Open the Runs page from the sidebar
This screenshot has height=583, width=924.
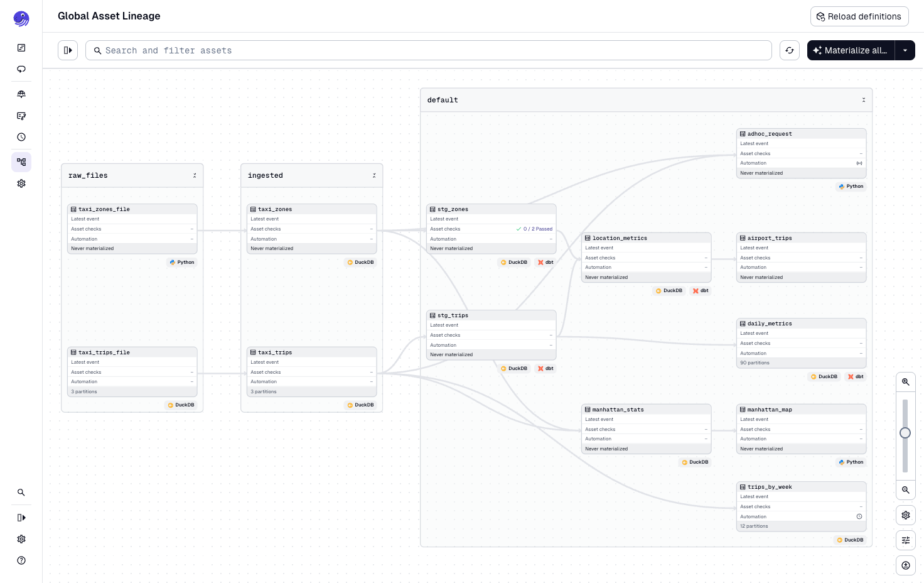point(21,69)
